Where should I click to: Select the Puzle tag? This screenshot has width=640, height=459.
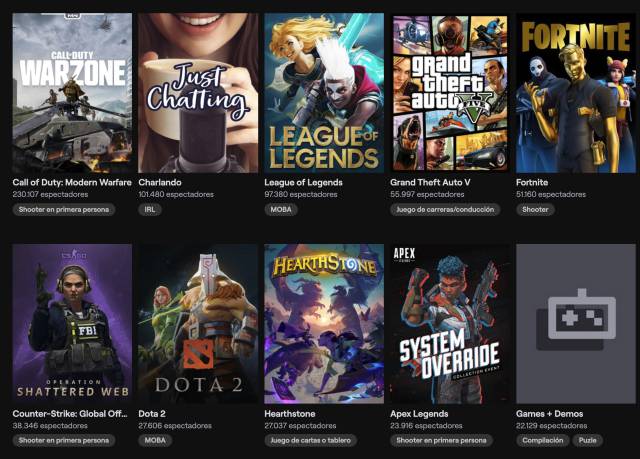(587, 440)
